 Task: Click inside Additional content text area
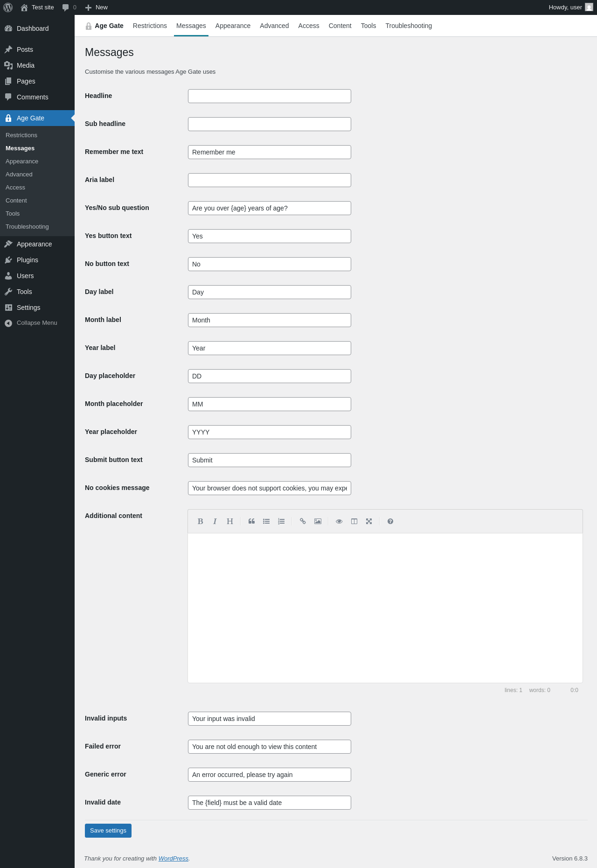[385, 608]
